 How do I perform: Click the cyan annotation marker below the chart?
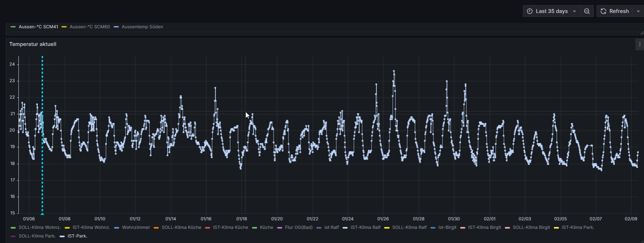tap(42, 214)
